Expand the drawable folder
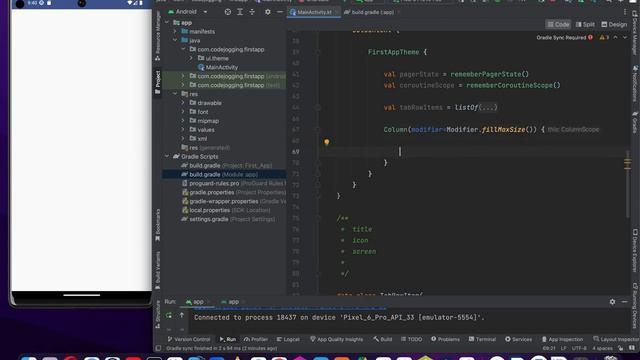 click(x=183, y=103)
